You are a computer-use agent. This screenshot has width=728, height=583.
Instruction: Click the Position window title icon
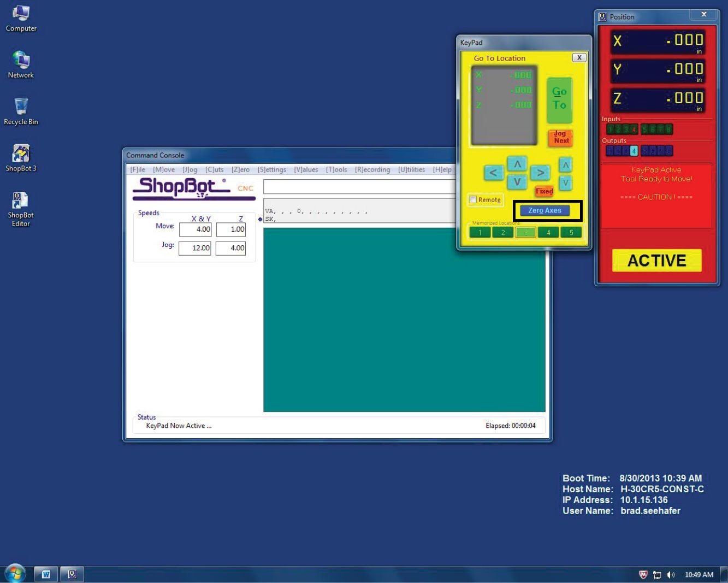click(603, 17)
